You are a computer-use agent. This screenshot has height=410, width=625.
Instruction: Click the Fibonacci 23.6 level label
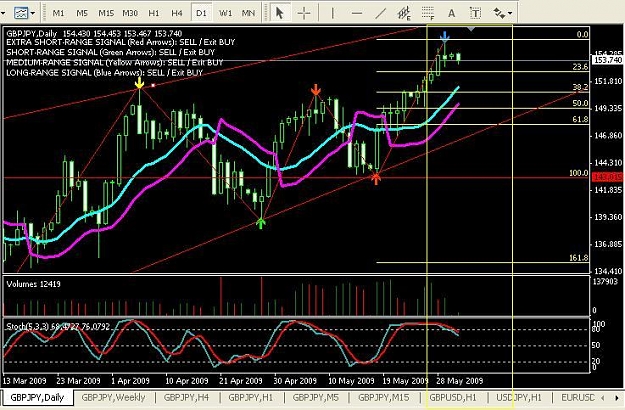tap(580, 67)
